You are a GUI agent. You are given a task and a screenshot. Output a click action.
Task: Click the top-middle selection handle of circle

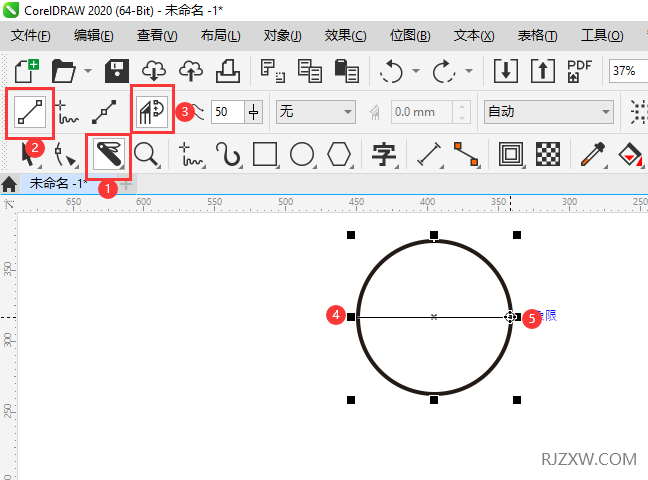(434, 235)
